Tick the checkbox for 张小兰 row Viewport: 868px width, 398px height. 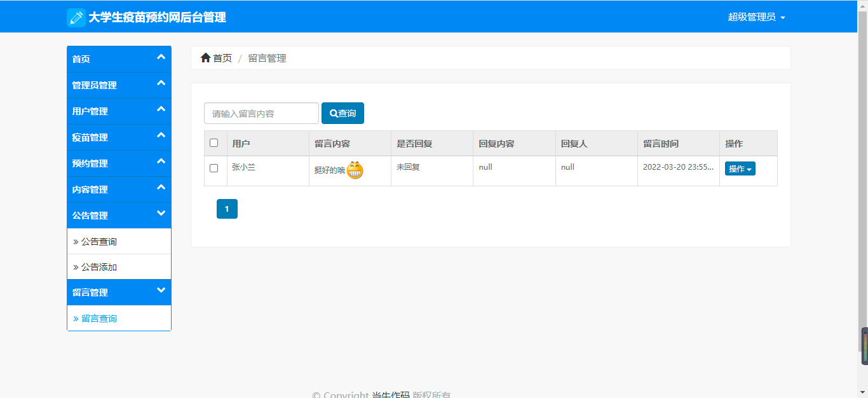(214, 168)
